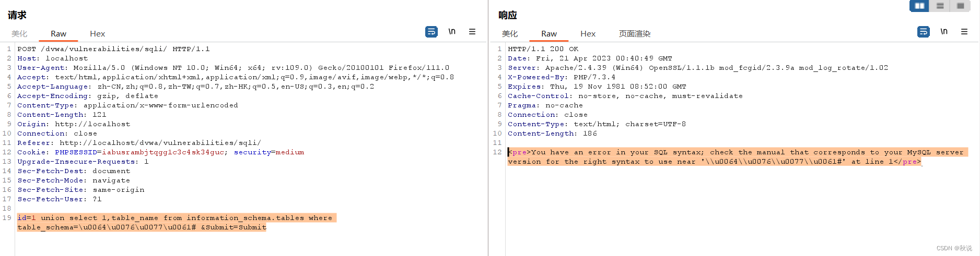Toggle word wrap icon in request panel
Image resolution: width=980 pixels, height=256 pixels.
click(x=431, y=32)
